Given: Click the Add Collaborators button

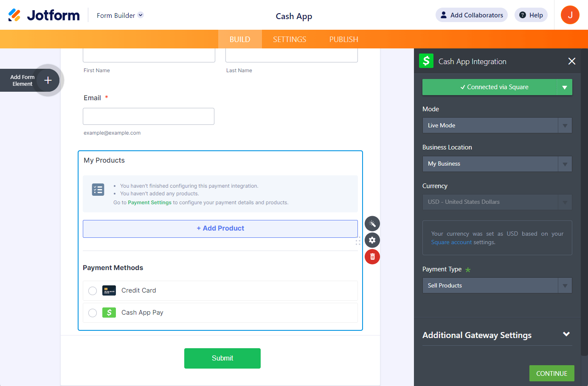Looking at the screenshot, I should [472, 15].
